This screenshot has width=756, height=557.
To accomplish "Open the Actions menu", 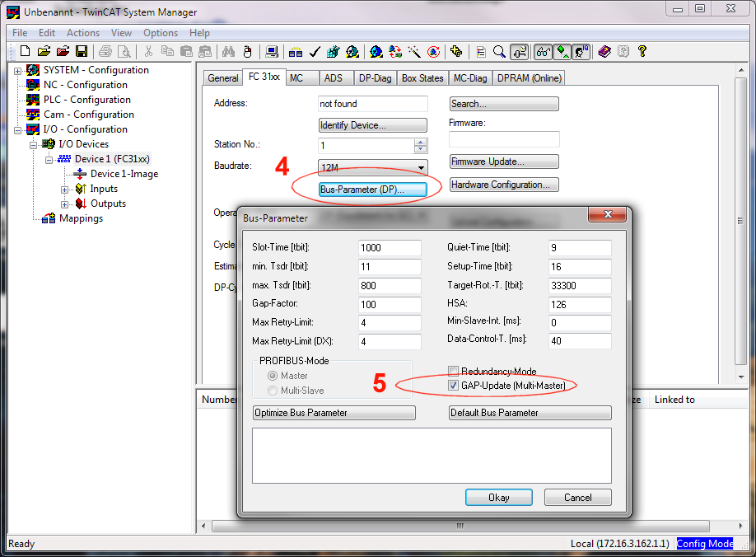I will click(83, 33).
